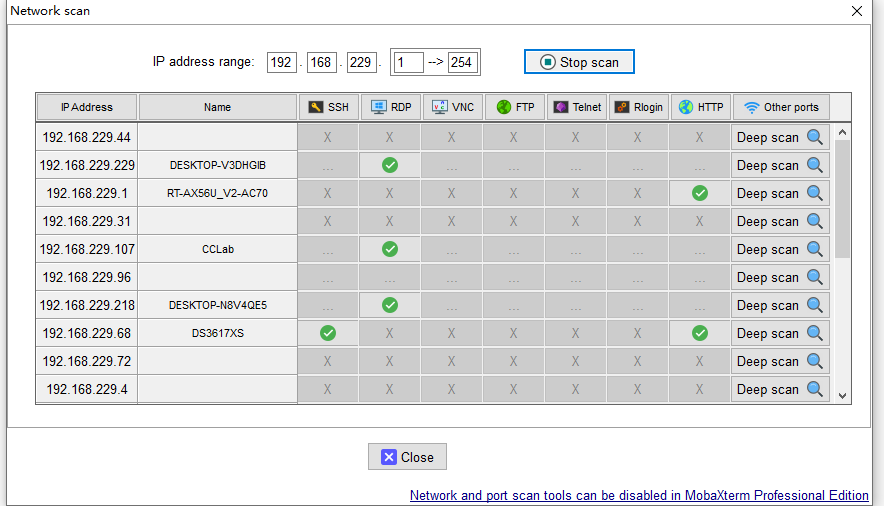Viewport: 884px width, 506px height.
Task: Open MobaXterm Professional Edition link
Action: [x=639, y=495]
